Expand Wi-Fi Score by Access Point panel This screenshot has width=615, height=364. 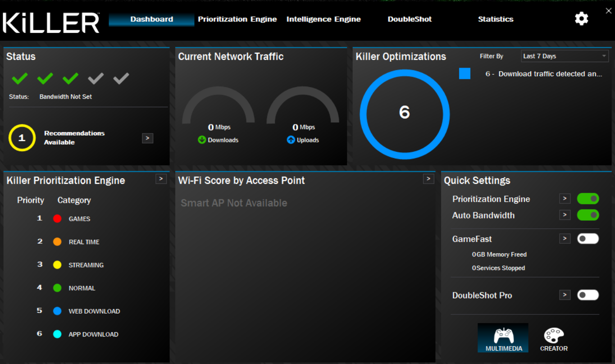pos(428,179)
